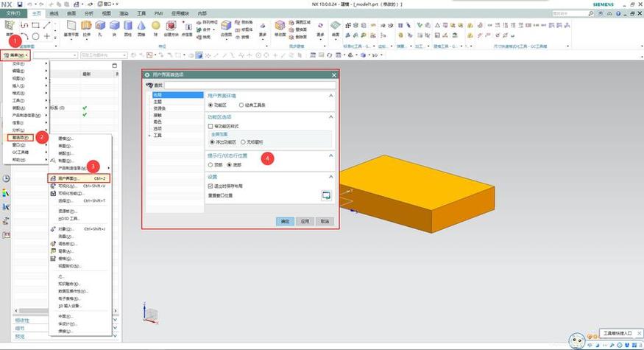644x350 pixels.
Task: Collapse the Ribbon Options (功能区选项) section
Action: [x=331, y=117]
